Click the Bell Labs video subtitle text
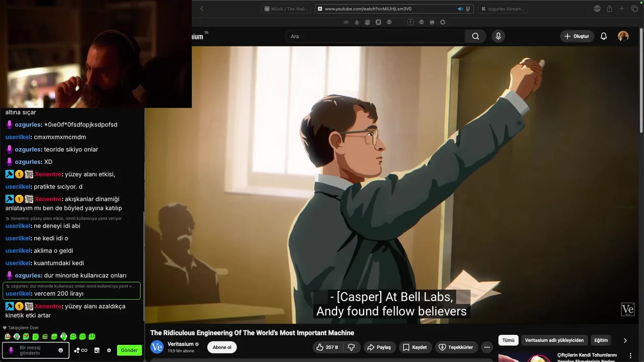644x362 pixels. coord(391,304)
